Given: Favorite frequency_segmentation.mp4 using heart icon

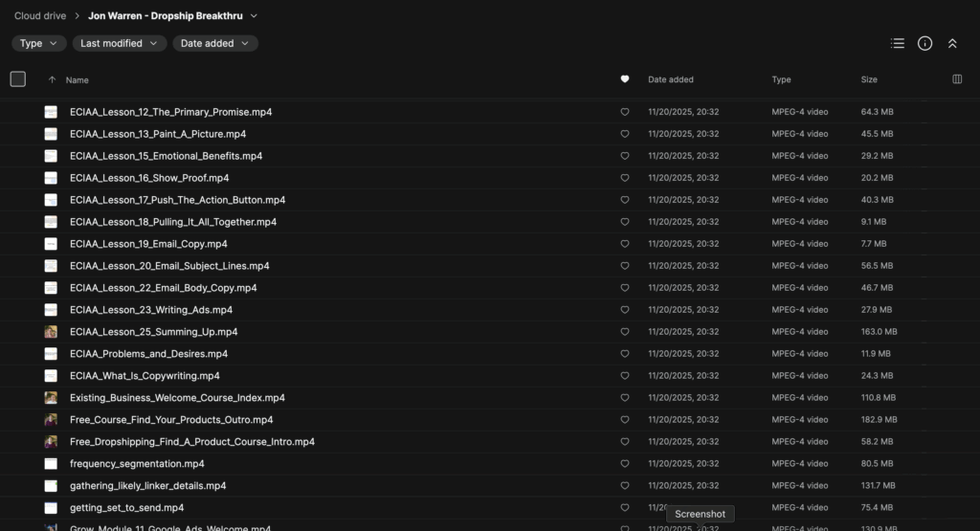Looking at the screenshot, I should tap(625, 464).
